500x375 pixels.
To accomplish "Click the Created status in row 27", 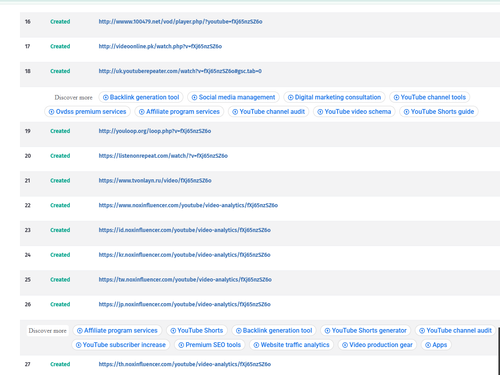I will click(x=60, y=364).
